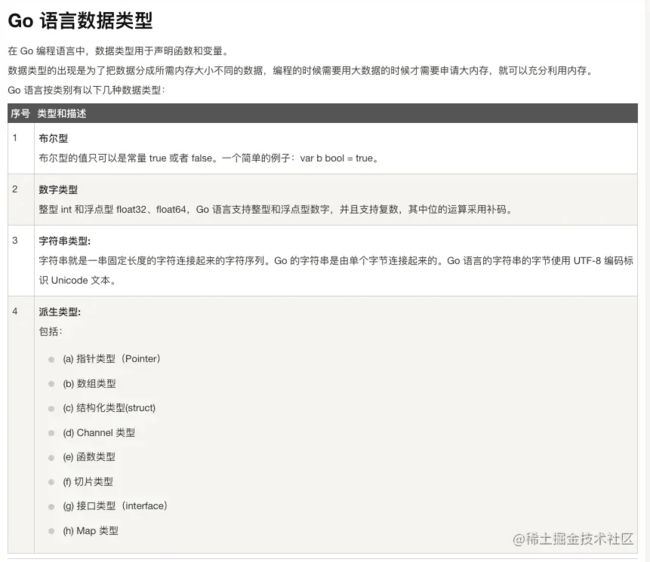Image resolution: width=650 pixels, height=562 pixels.
Task: Click list item '(b) 数组类型'
Action: click(89, 384)
